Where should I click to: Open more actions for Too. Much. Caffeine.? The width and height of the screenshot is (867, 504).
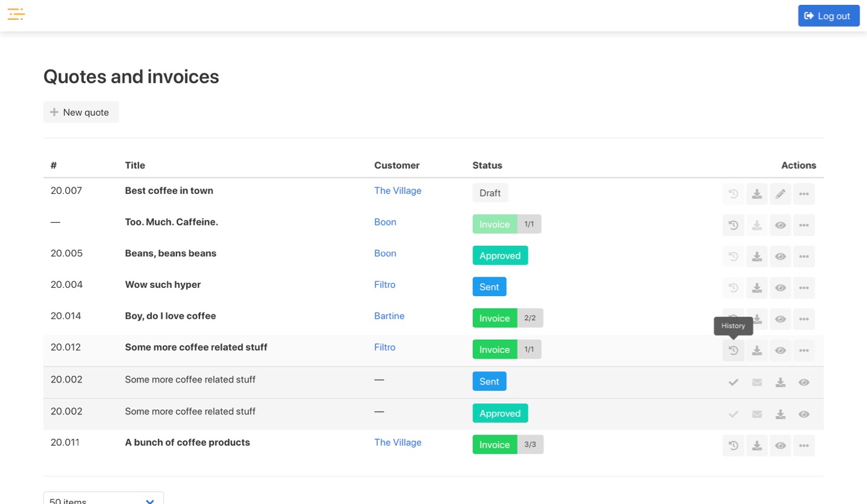pyautogui.click(x=804, y=225)
